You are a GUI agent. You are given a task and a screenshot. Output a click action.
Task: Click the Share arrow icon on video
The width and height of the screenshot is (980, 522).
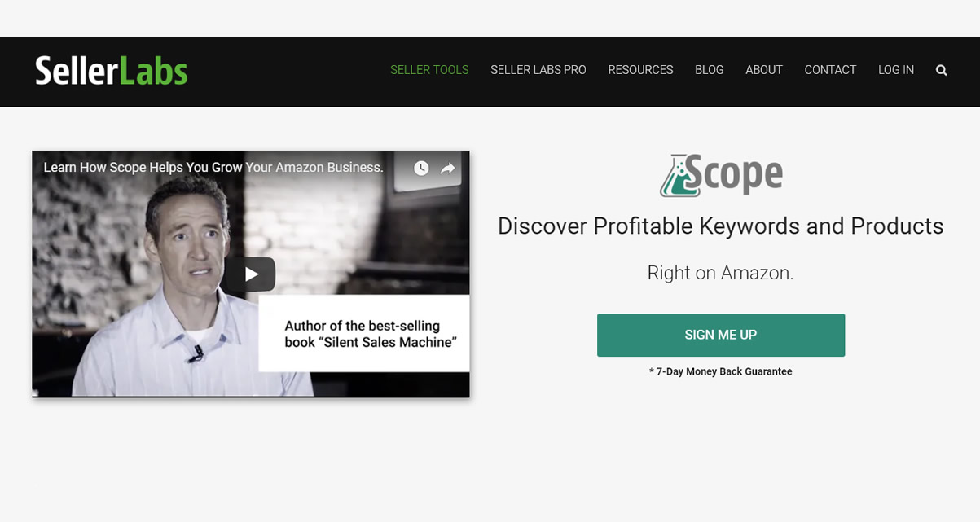(448, 168)
